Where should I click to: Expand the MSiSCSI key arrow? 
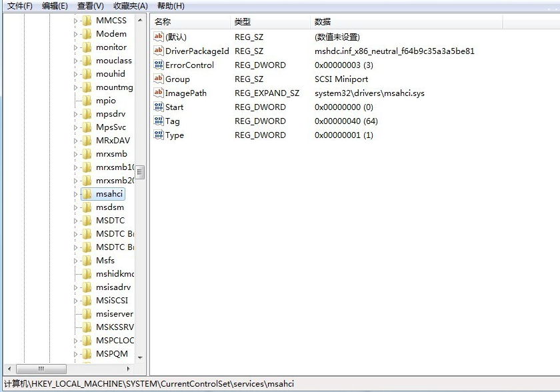(x=75, y=301)
